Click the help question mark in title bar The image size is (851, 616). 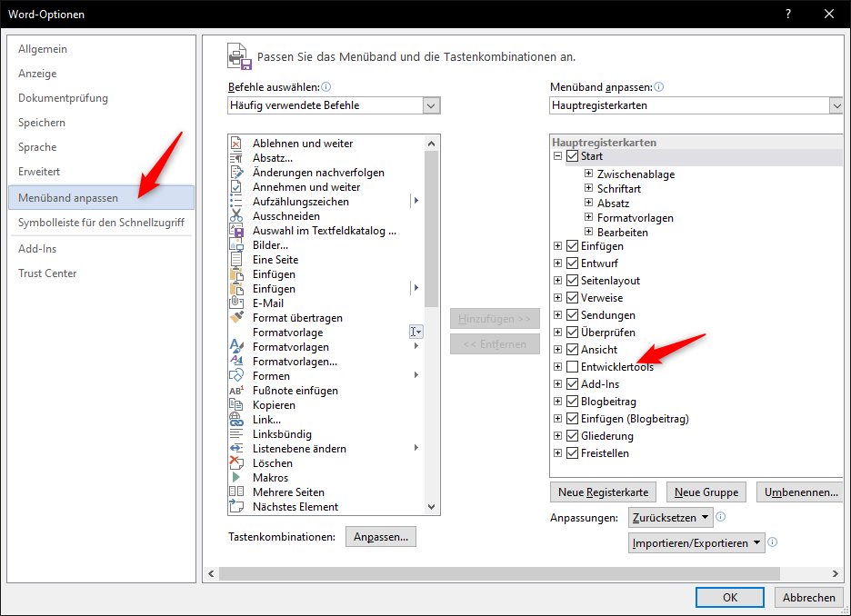[788, 15]
